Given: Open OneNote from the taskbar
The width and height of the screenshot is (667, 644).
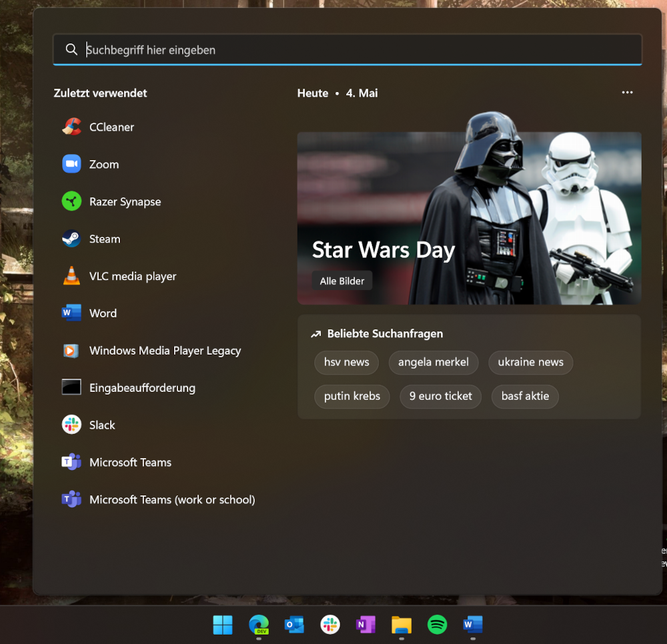Looking at the screenshot, I should tap(366, 625).
